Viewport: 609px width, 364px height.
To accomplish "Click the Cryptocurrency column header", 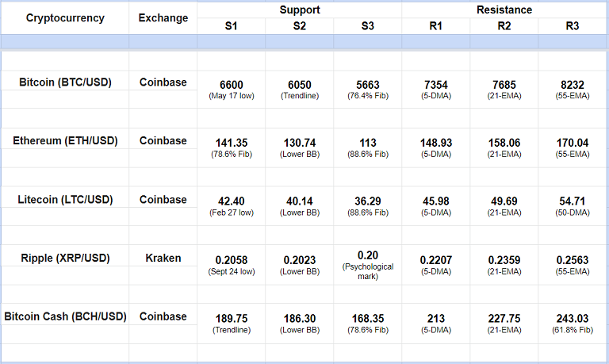I will [64, 18].
